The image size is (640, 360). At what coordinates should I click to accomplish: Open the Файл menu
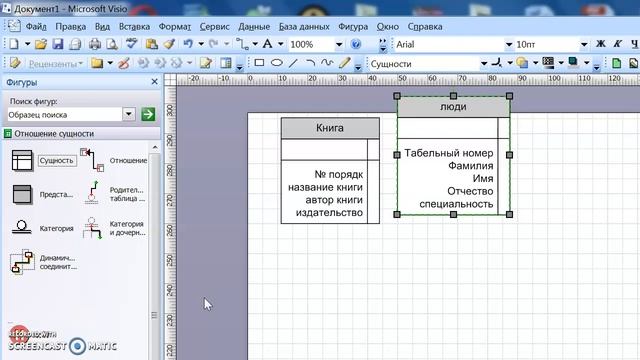36,27
